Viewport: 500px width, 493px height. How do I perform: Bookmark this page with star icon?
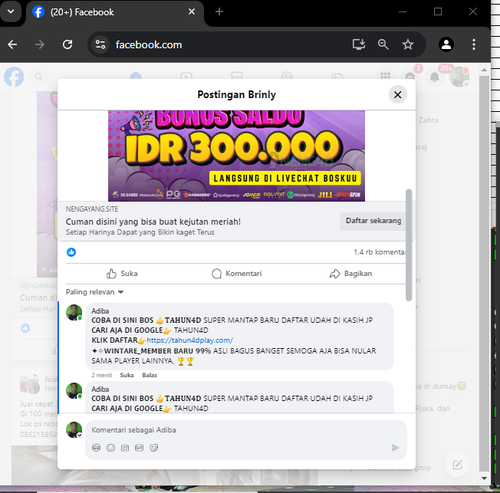click(408, 44)
